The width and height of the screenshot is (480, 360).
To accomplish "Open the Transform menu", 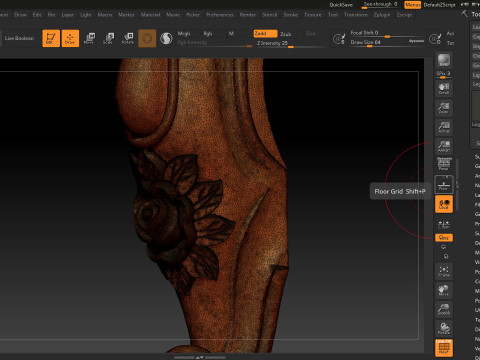I will [x=355, y=15].
